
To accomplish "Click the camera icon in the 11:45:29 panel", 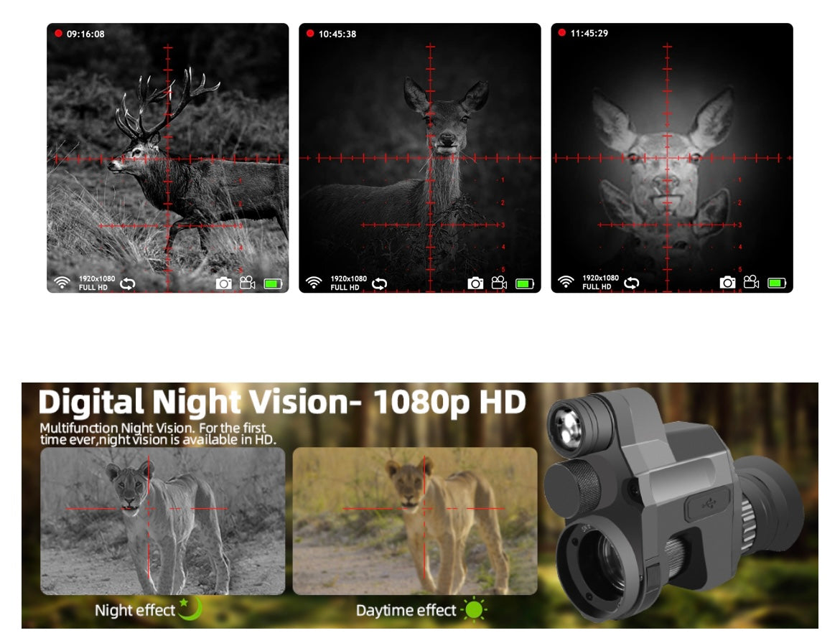I will pyautogui.click(x=728, y=283).
